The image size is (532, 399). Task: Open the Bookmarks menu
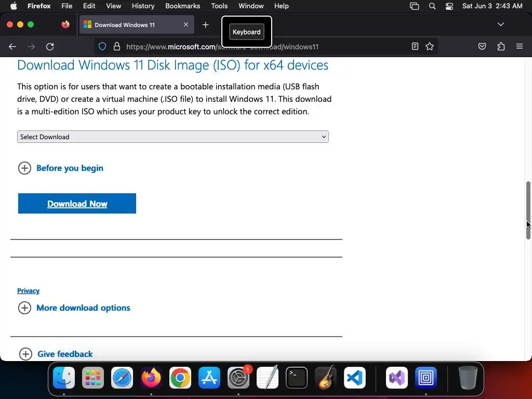pyautogui.click(x=182, y=6)
